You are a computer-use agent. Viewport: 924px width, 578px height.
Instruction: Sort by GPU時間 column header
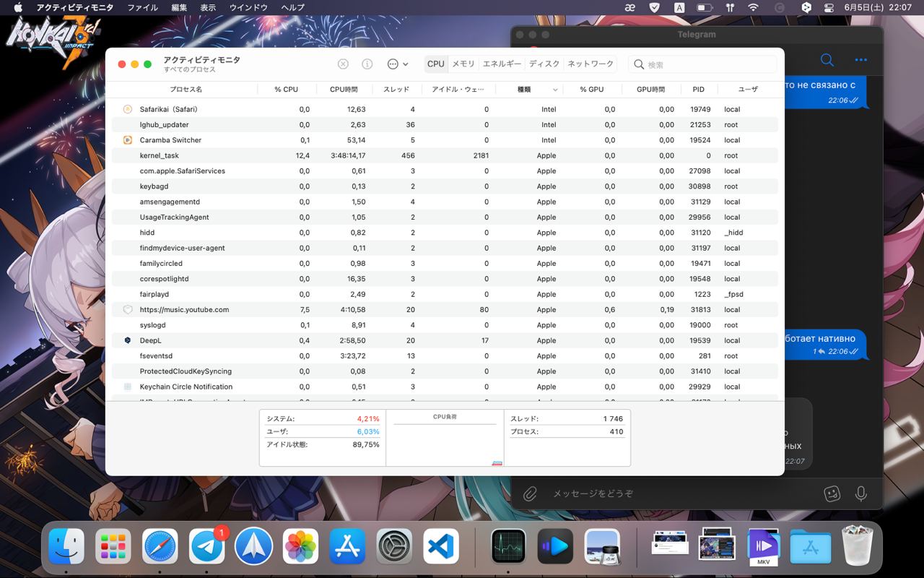click(650, 90)
